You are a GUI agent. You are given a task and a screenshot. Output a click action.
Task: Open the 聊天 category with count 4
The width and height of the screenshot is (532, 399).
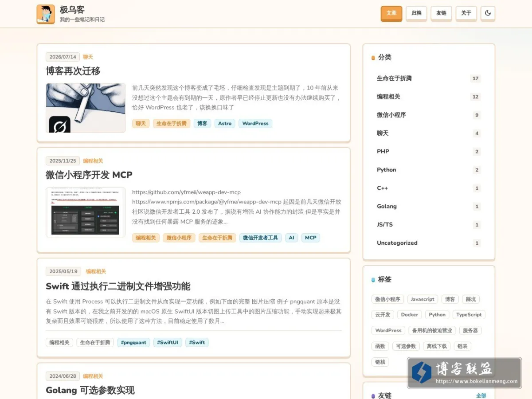tap(428, 133)
